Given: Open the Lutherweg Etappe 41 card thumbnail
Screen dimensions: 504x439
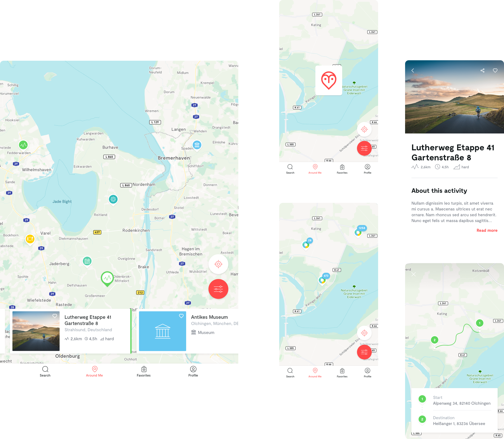Looking at the screenshot, I should click(36, 331).
